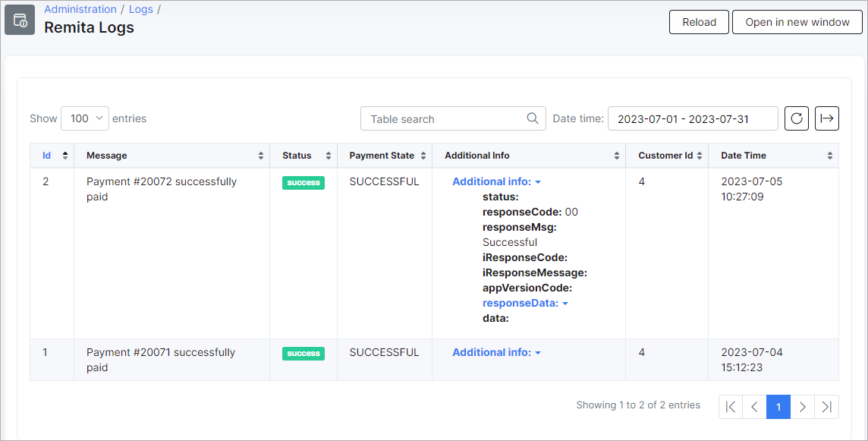Click success badge for payment #20072
The height and width of the screenshot is (441, 868).
click(303, 183)
